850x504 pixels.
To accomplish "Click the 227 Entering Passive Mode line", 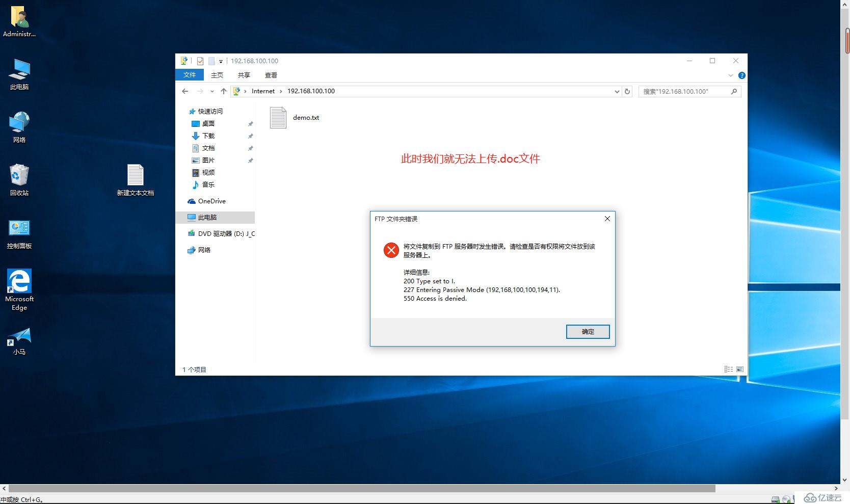I will point(482,289).
